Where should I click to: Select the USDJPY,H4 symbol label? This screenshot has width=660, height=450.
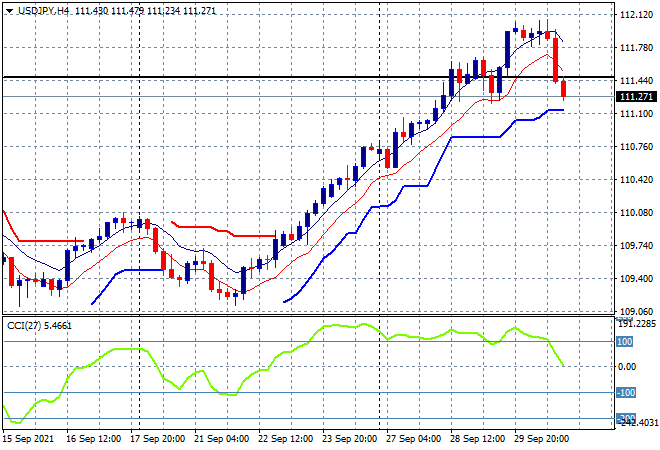43,11
